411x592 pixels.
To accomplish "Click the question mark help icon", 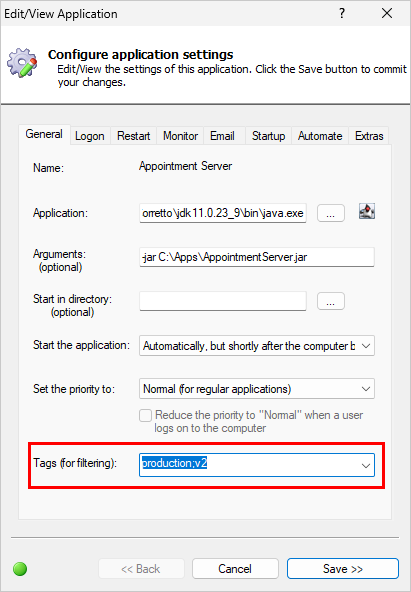I will tap(342, 14).
